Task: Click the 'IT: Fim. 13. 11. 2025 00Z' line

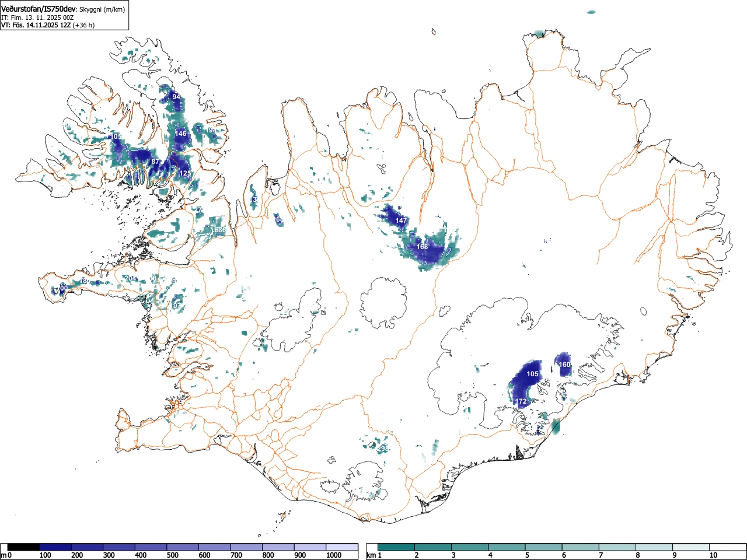Action: (37, 17)
